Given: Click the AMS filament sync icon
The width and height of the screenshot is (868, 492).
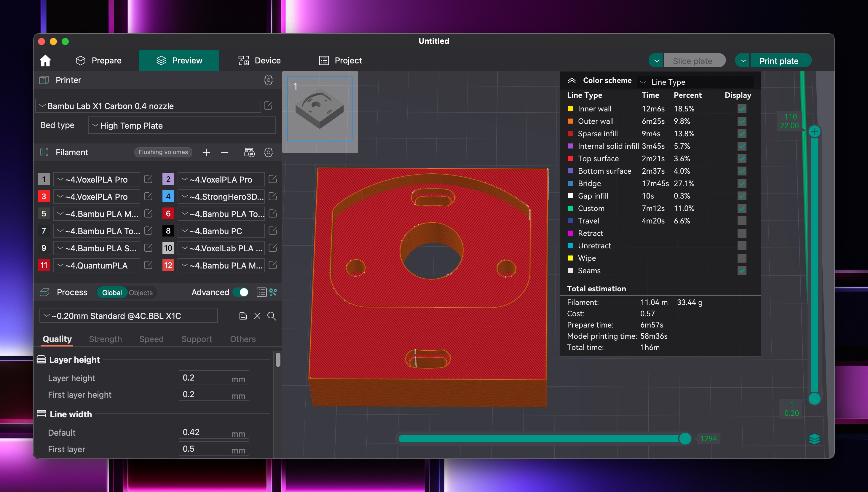Looking at the screenshot, I should [249, 152].
